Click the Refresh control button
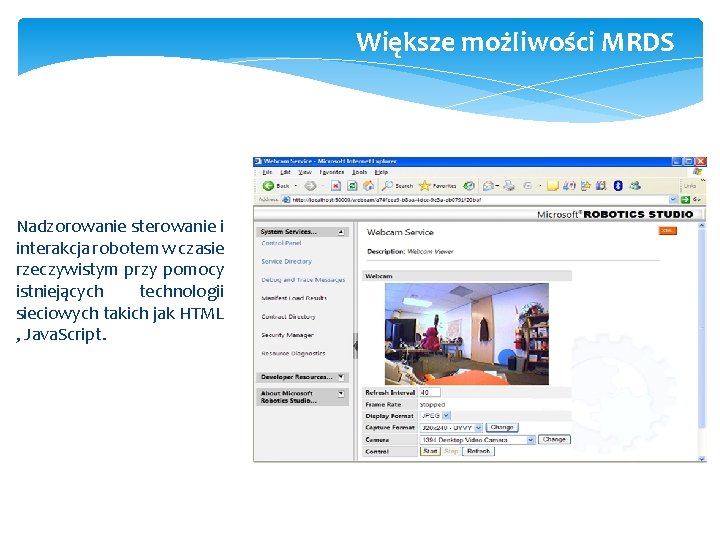This screenshot has width=720, height=540. (x=478, y=451)
